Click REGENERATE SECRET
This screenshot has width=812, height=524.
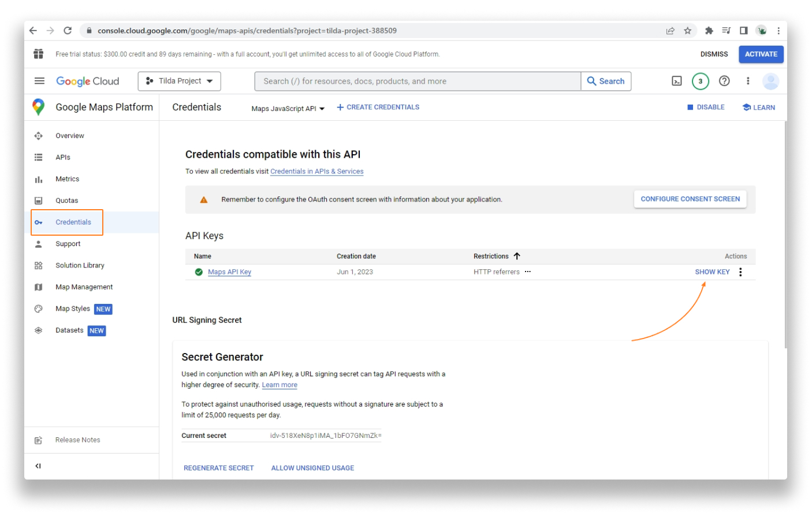click(x=219, y=468)
